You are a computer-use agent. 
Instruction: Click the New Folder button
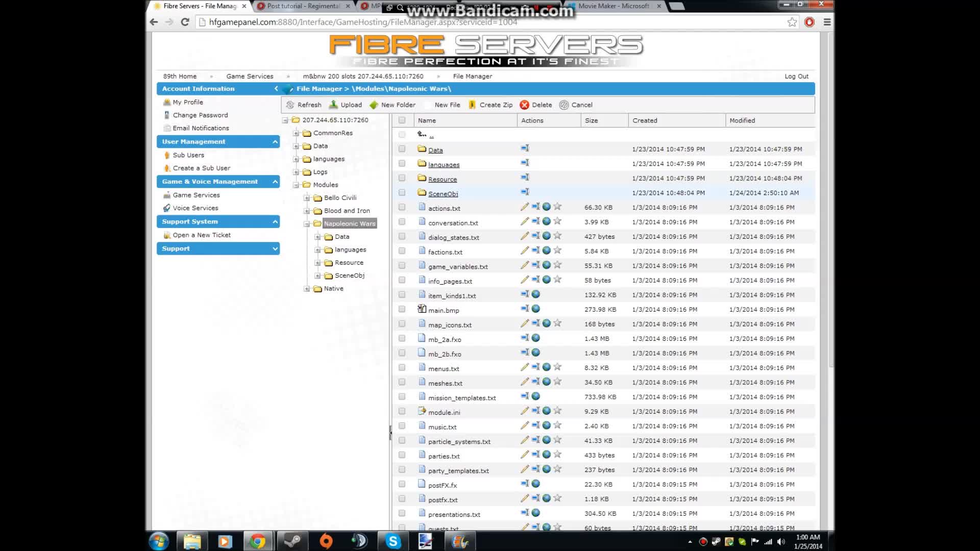(393, 105)
